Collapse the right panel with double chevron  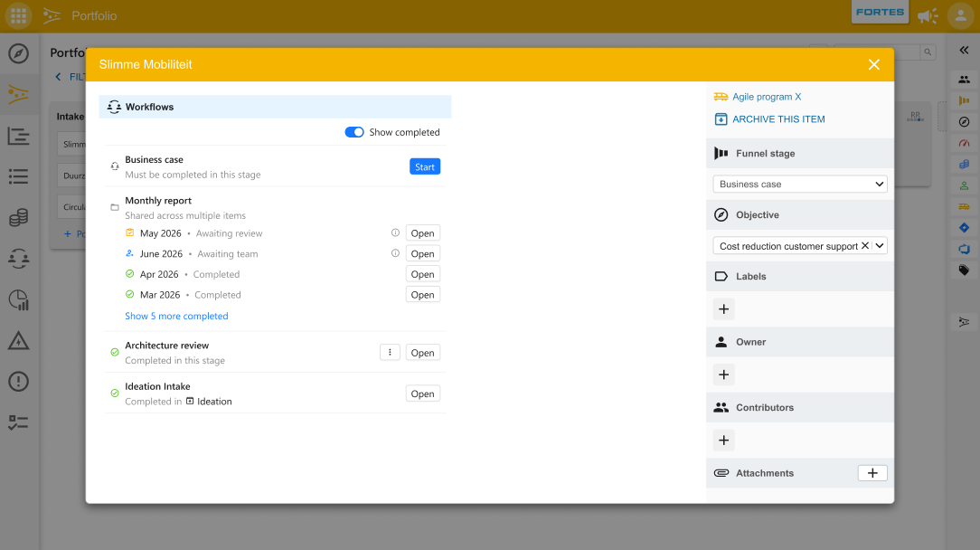pos(964,50)
